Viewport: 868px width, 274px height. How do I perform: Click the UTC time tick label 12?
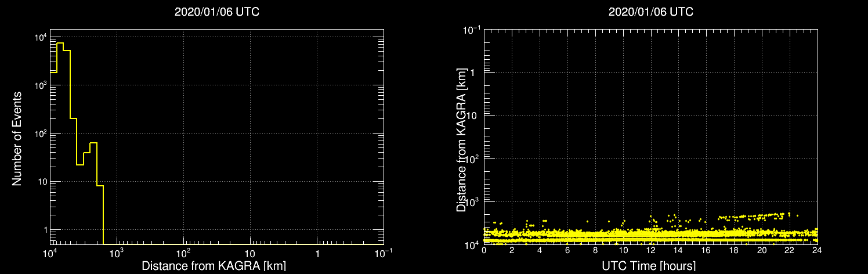tap(650, 250)
